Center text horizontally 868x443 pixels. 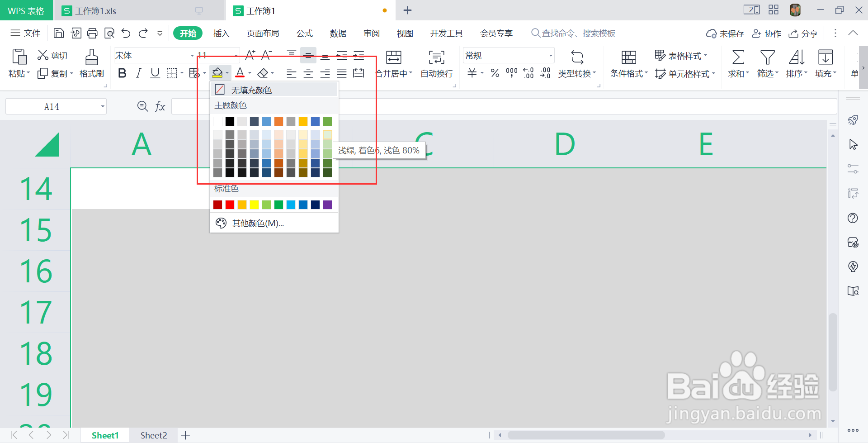(x=308, y=73)
